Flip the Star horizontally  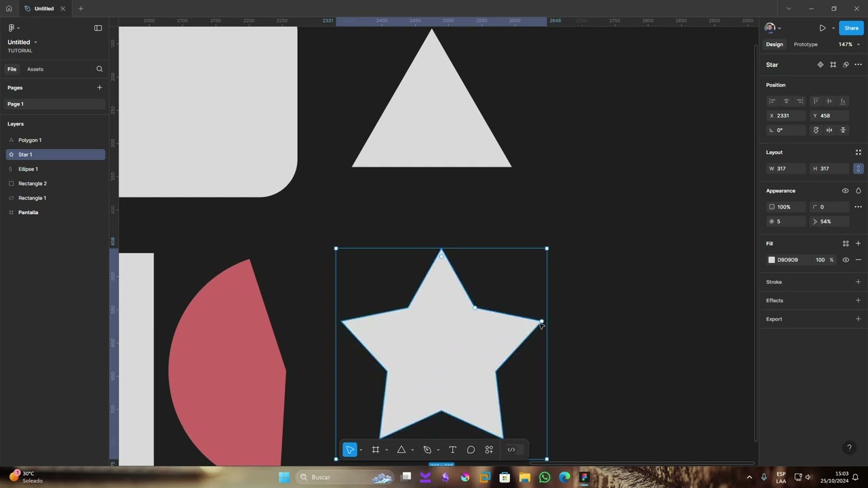829,130
